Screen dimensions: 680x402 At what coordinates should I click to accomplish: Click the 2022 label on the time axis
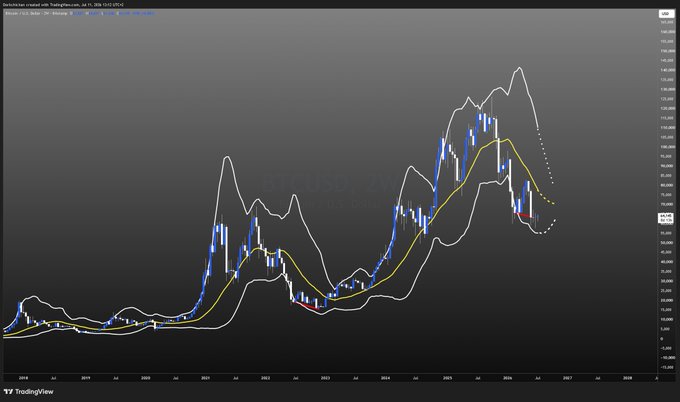(x=265, y=378)
